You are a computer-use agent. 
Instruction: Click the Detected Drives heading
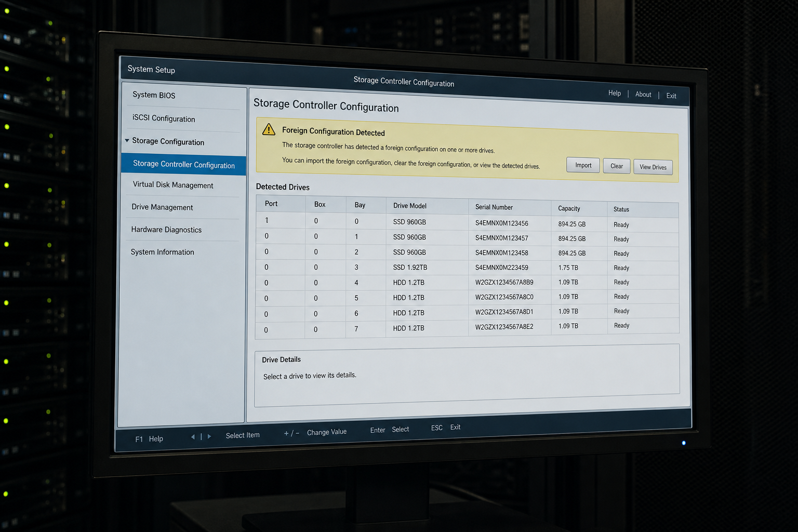click(283, 187)
